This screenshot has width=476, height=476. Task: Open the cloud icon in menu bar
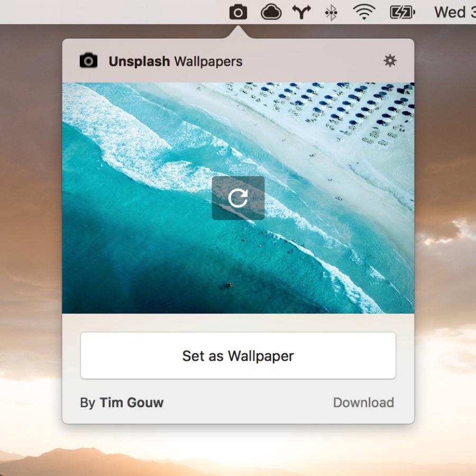[271, 12]
